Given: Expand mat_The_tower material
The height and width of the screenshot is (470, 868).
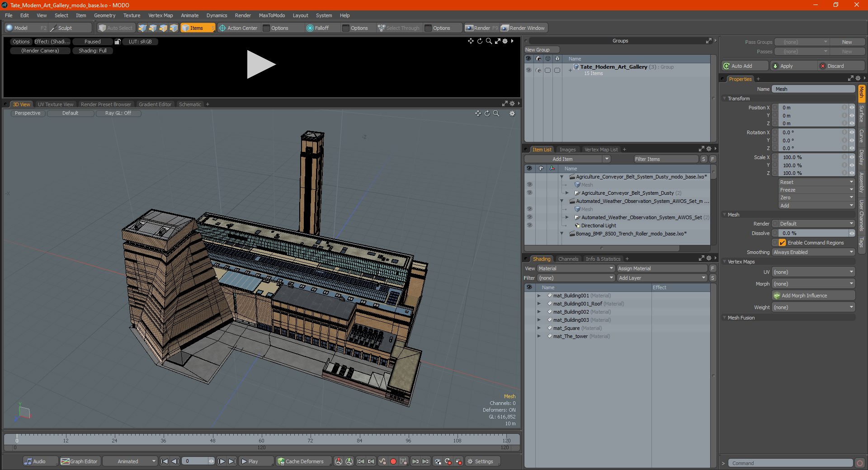Looking at the screenshot, I should 539,336.
